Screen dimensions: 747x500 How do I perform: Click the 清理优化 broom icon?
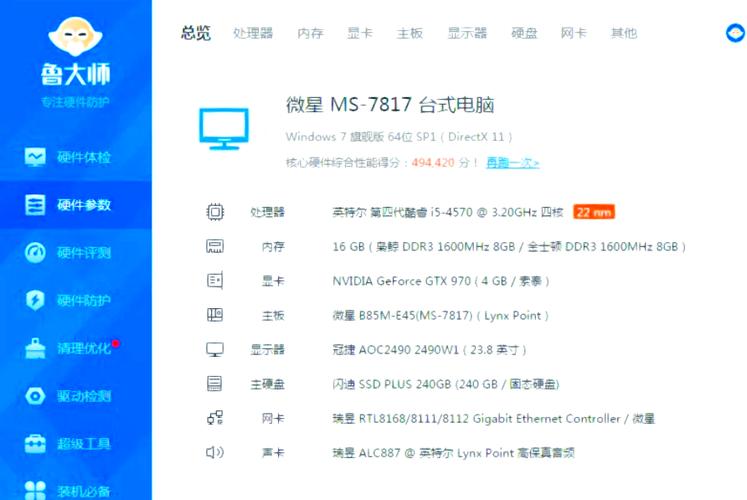(35, 348)
